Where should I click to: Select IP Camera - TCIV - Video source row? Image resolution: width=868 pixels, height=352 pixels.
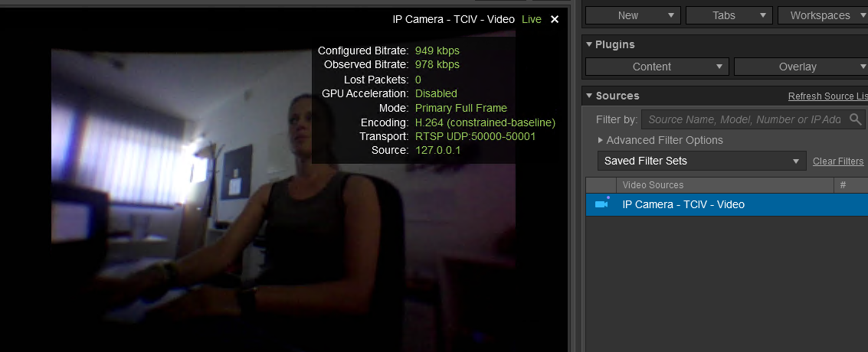pyautogui.click(x=727, y=204)
